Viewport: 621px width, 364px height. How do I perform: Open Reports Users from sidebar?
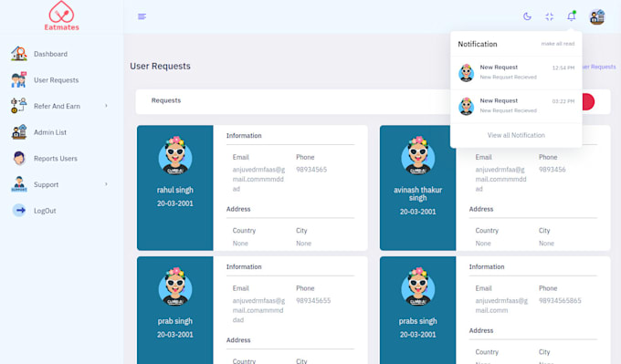tap(56, 158)
